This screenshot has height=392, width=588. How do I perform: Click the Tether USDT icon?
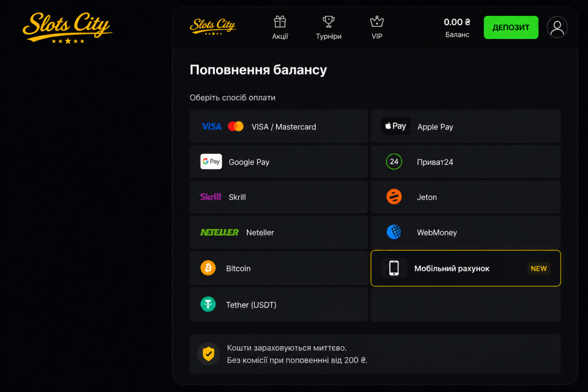(x=208, y=304)
